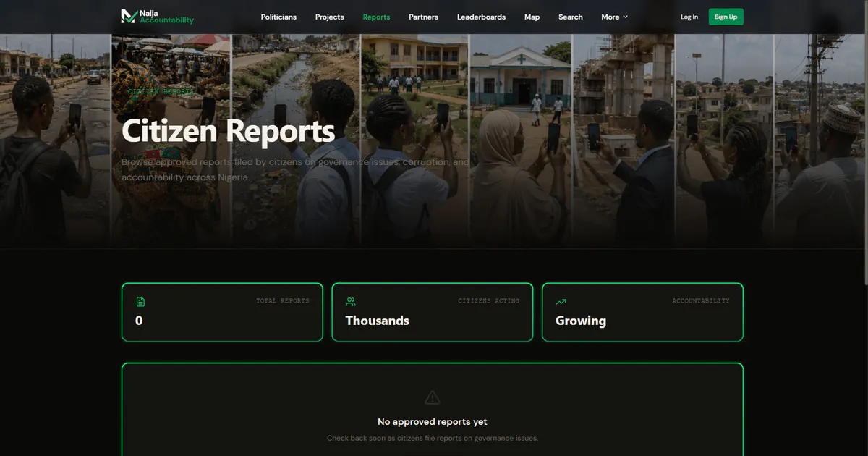
Task: Go to the Projects section
Action: [330, 17]
